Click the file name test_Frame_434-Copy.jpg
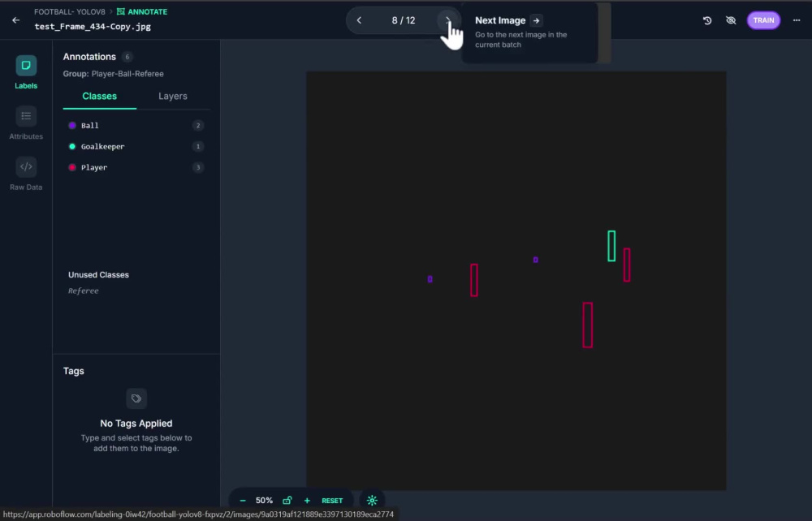 (x=93, y=27)
